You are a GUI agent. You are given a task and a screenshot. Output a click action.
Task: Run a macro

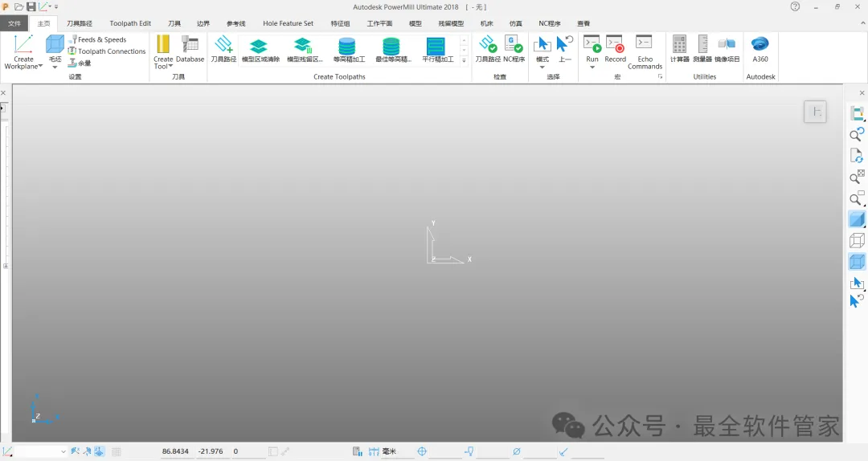pyautogui.click(x=592, y=46)
